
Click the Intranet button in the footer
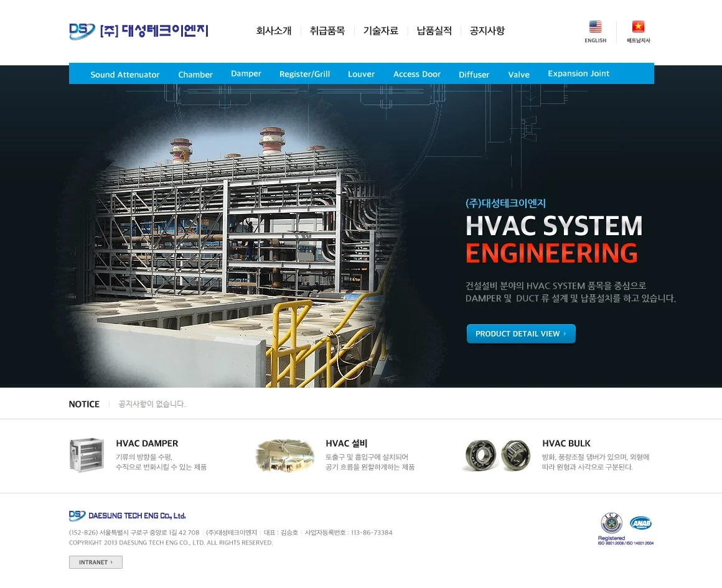(x=96, y=562)
